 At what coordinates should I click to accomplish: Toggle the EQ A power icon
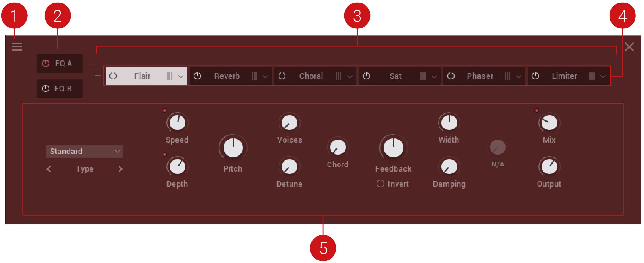[46, 63]
